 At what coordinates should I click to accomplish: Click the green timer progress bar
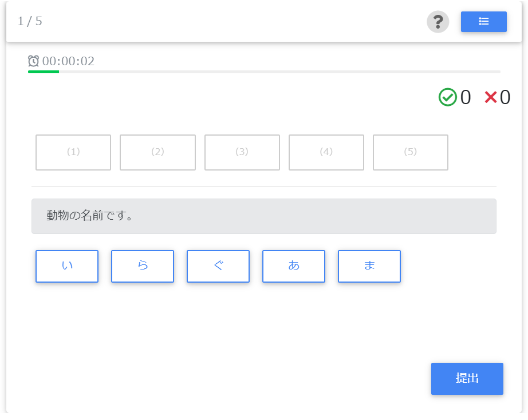(44, 72)
